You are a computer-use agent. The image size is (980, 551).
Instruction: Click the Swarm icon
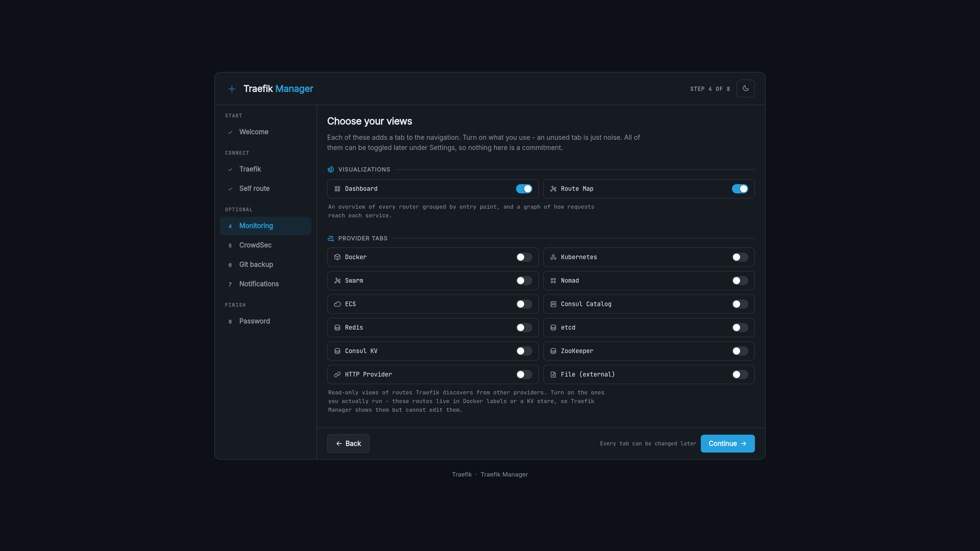click(337, 281)
